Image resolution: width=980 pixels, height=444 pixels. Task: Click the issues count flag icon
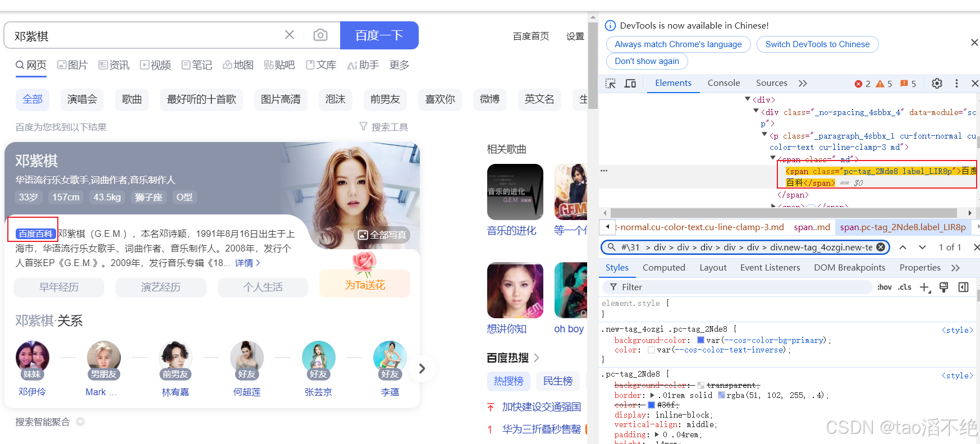[x=908, y=84]
